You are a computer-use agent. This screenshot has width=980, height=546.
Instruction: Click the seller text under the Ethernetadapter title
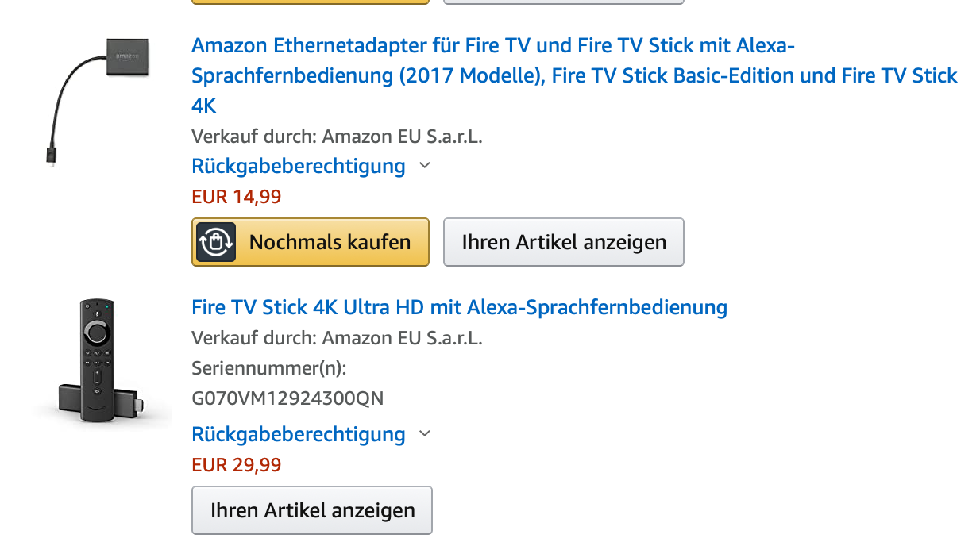click(337, 136)
